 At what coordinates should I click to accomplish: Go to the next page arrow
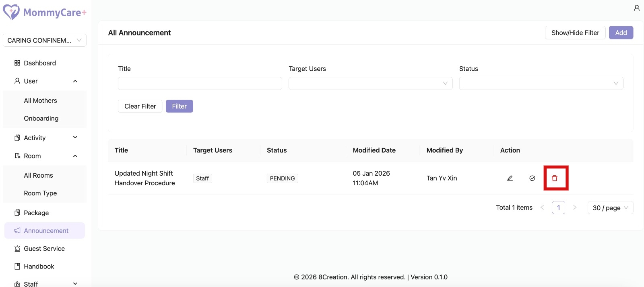[x=575, y=207]
